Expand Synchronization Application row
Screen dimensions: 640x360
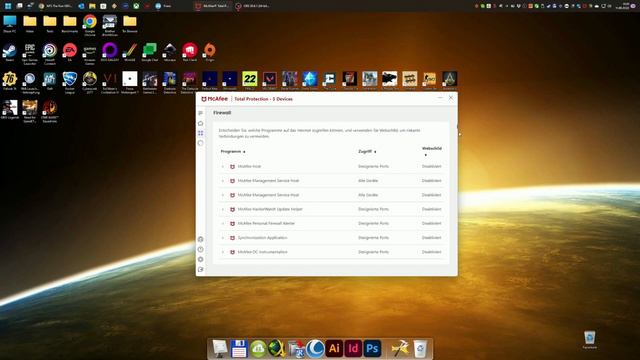tap(223, 238)
